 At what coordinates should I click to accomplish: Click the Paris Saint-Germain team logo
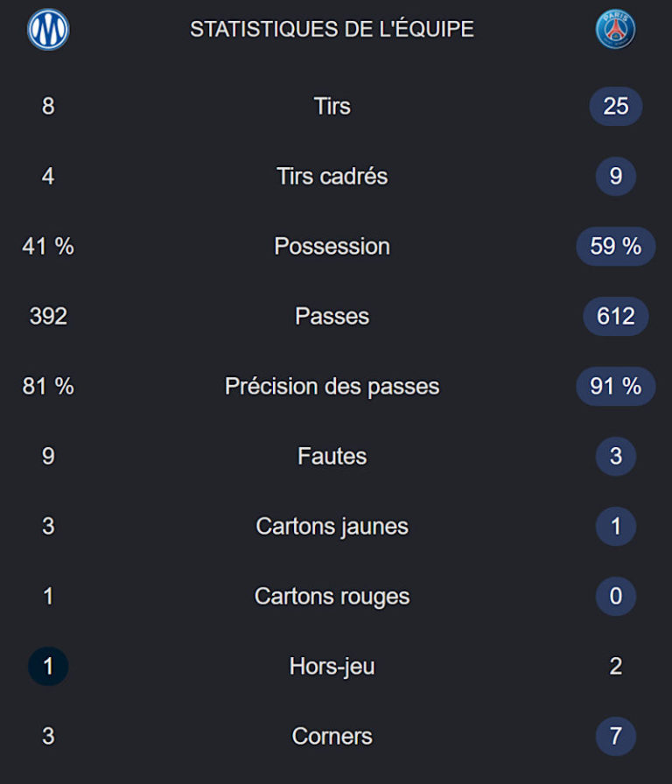pyautogui.click(x=615, y=29)
